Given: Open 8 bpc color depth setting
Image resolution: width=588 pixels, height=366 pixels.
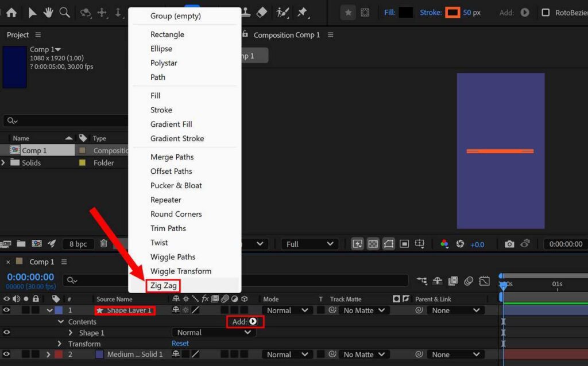Looking at the screenshot, I should point(78,244).
